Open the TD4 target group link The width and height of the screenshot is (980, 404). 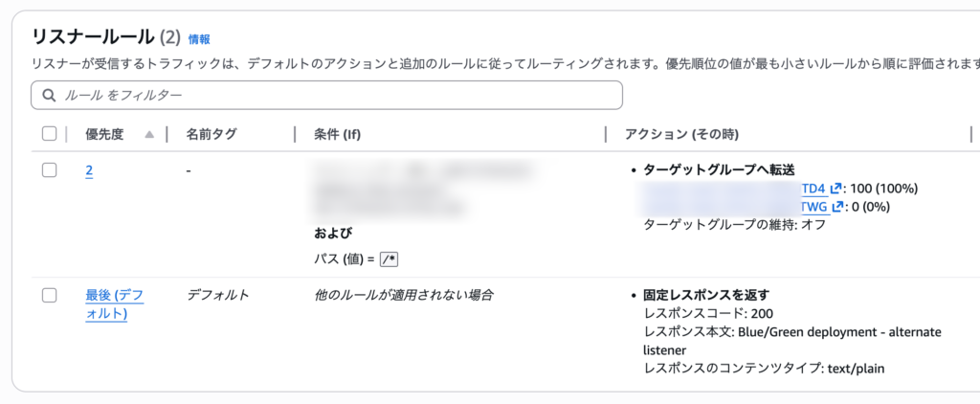(x=813, y=190)
